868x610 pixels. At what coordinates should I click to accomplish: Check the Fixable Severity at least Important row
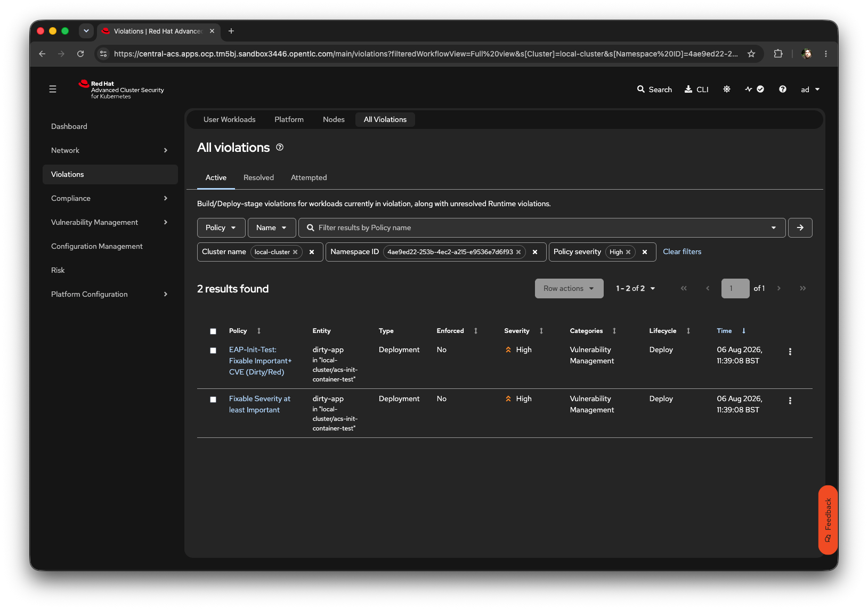click(x=213, y=400)
